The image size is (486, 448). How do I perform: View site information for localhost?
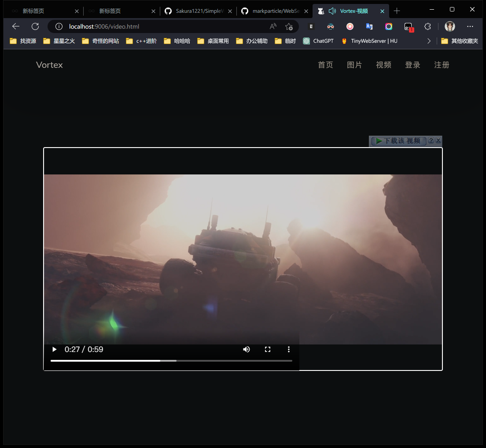point(59,26)
